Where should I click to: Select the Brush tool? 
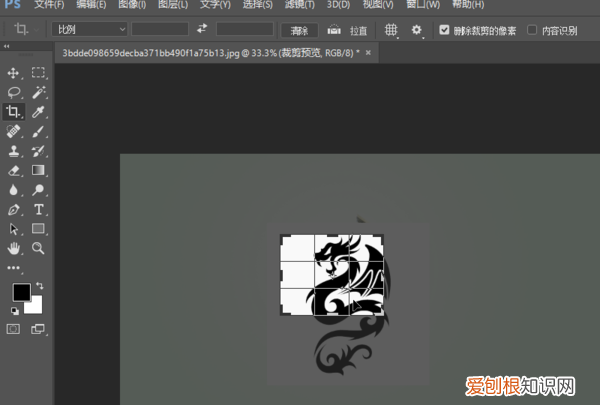point(38,131)
